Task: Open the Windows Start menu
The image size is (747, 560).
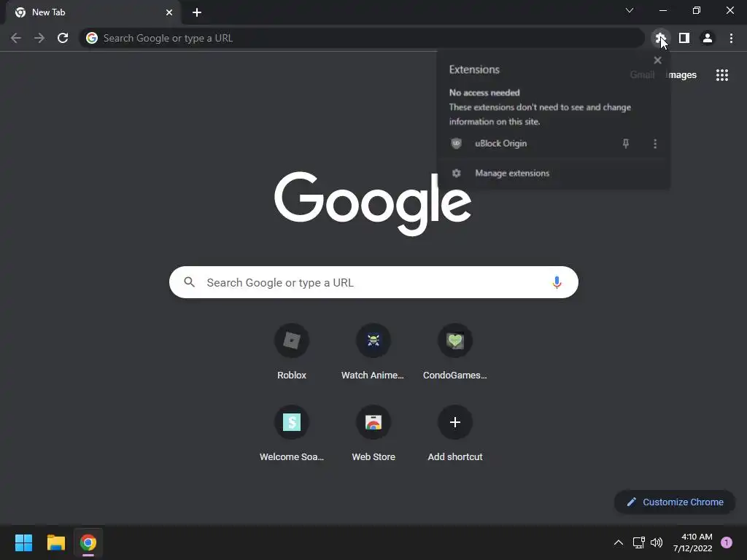Action: tap(23, 542)
